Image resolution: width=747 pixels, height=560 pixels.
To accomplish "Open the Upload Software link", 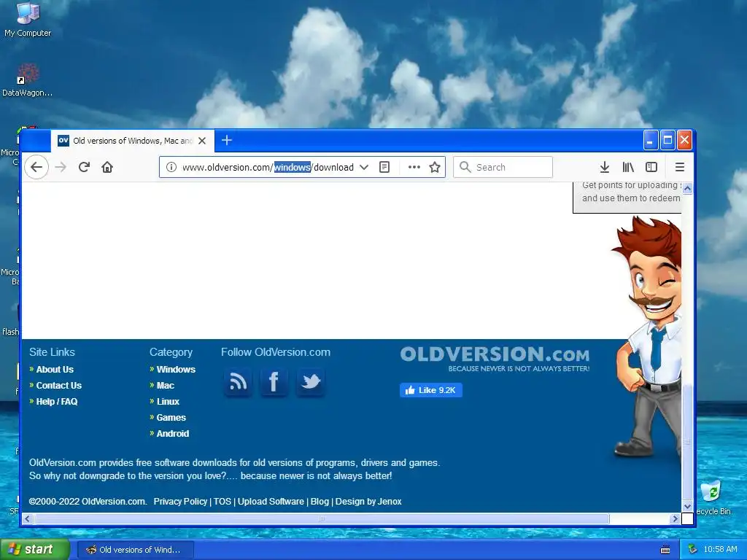I will point(271,502).
